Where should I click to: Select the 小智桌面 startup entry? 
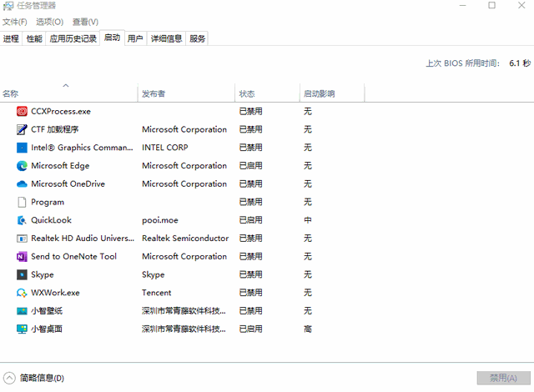pyautogui.click(x=47, y=329)
